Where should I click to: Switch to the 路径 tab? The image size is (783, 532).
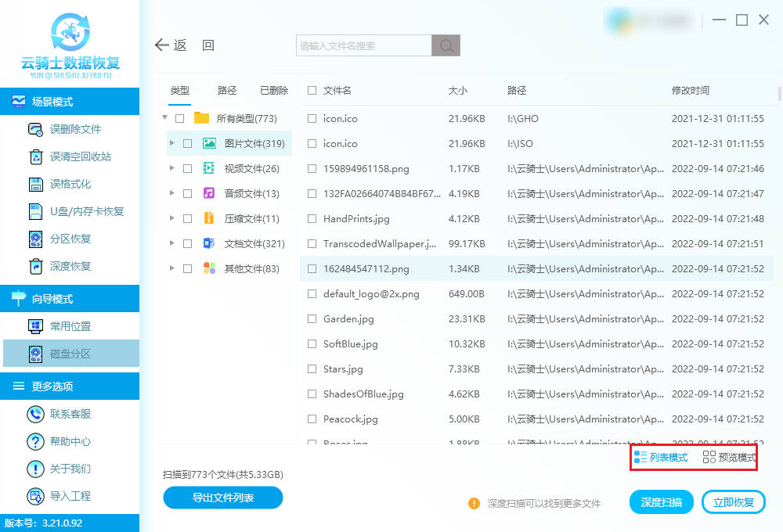(x=227, y=91)
